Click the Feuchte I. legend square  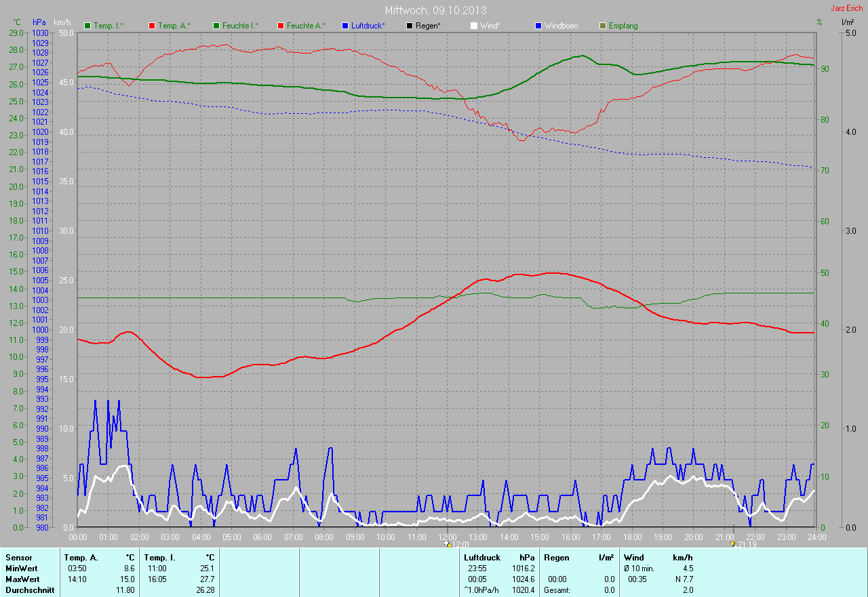click(216, 26)
